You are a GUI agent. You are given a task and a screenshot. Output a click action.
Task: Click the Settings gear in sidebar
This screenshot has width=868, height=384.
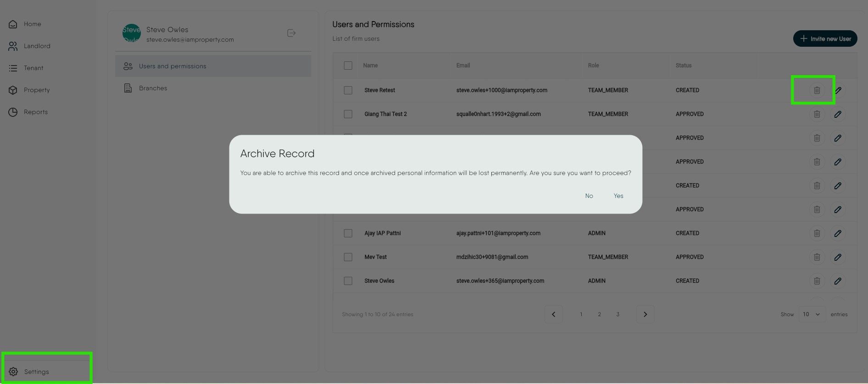coord(13,372)
